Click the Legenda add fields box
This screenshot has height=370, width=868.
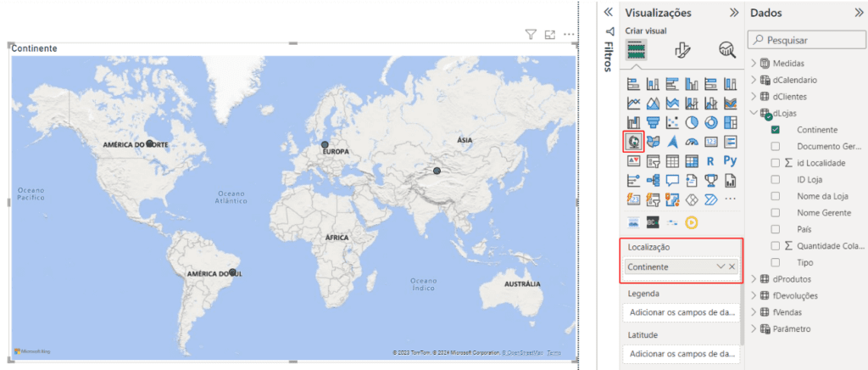pos(681,312)
